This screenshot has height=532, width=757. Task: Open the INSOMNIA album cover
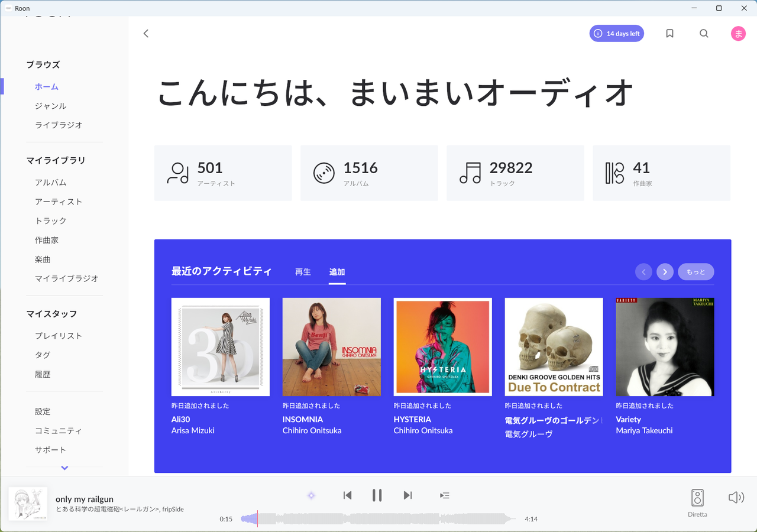(x=332, y=347)
